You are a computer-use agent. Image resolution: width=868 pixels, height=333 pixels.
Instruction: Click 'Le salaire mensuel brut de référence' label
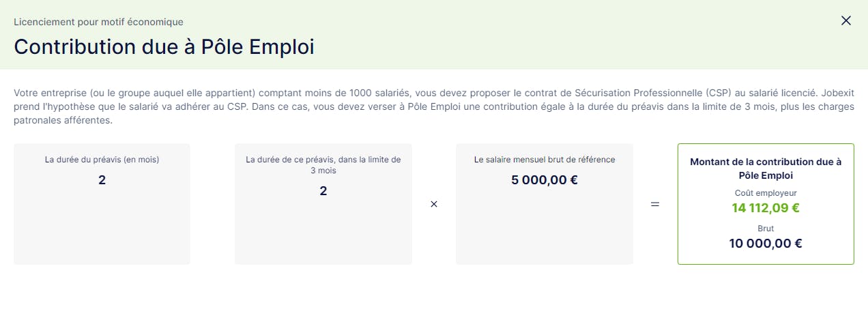coord(545,160)
